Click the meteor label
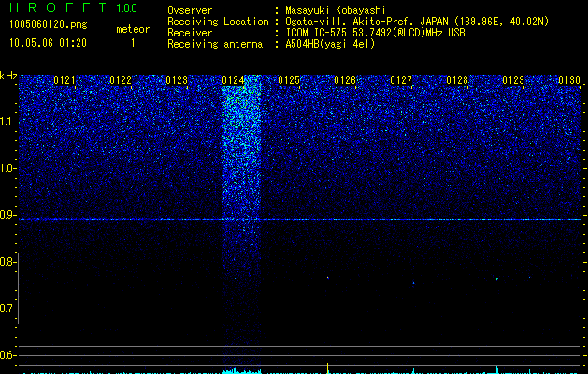 pyautogui.click(x=133, y=29)
